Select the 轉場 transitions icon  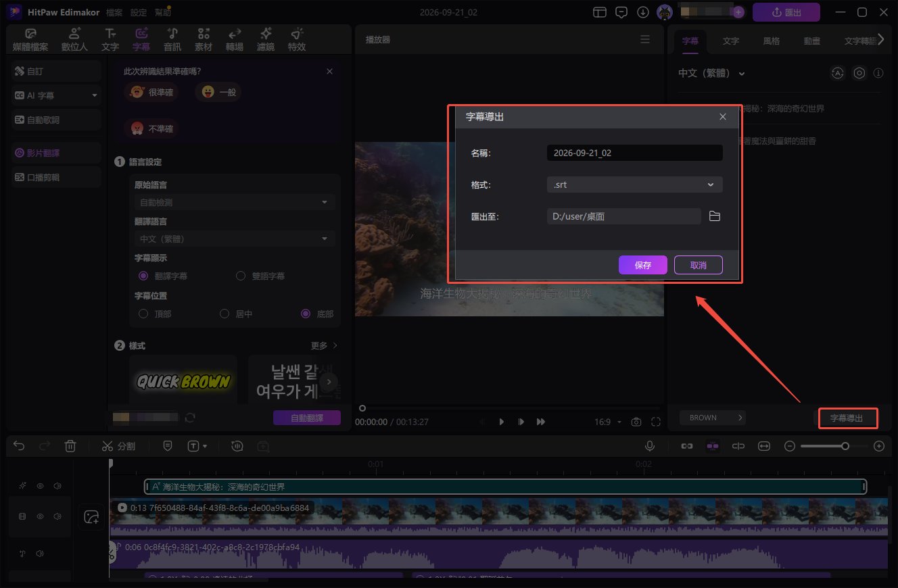[235, 40]
